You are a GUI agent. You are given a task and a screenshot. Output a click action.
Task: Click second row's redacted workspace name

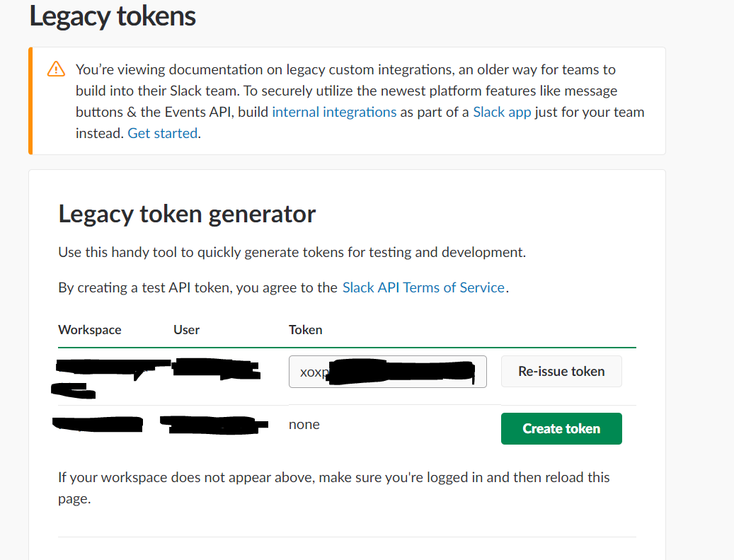tap(98, 424)
